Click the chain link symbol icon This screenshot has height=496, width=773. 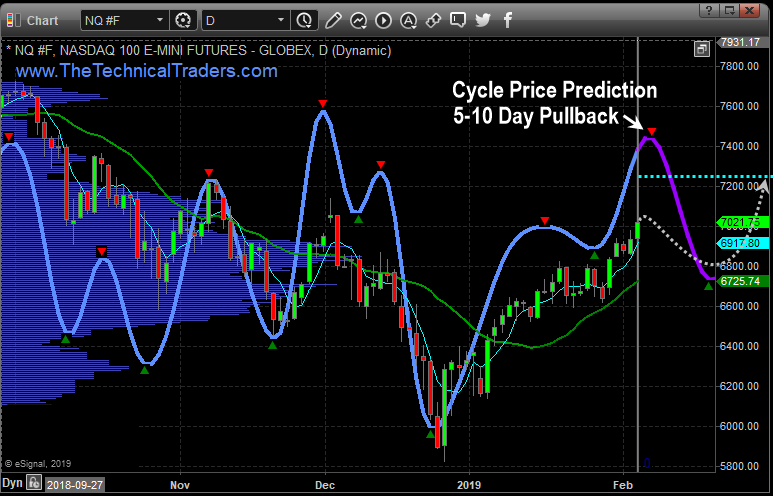tap(433, 20)
